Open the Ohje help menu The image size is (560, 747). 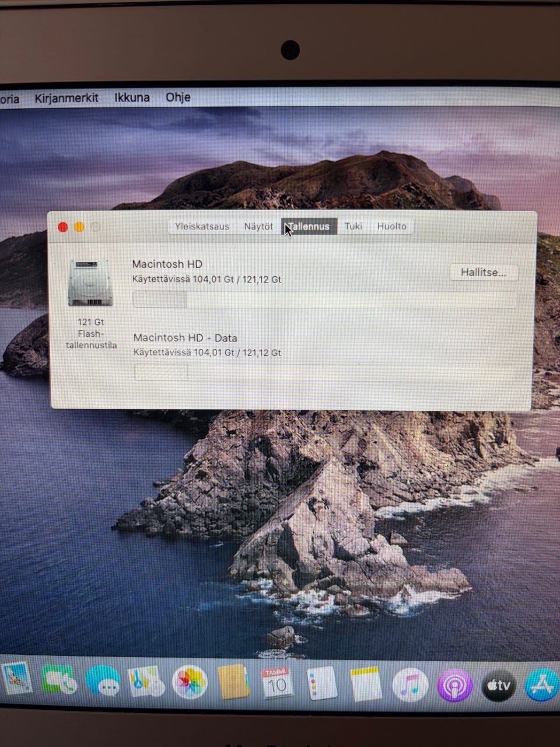point(178,97)
